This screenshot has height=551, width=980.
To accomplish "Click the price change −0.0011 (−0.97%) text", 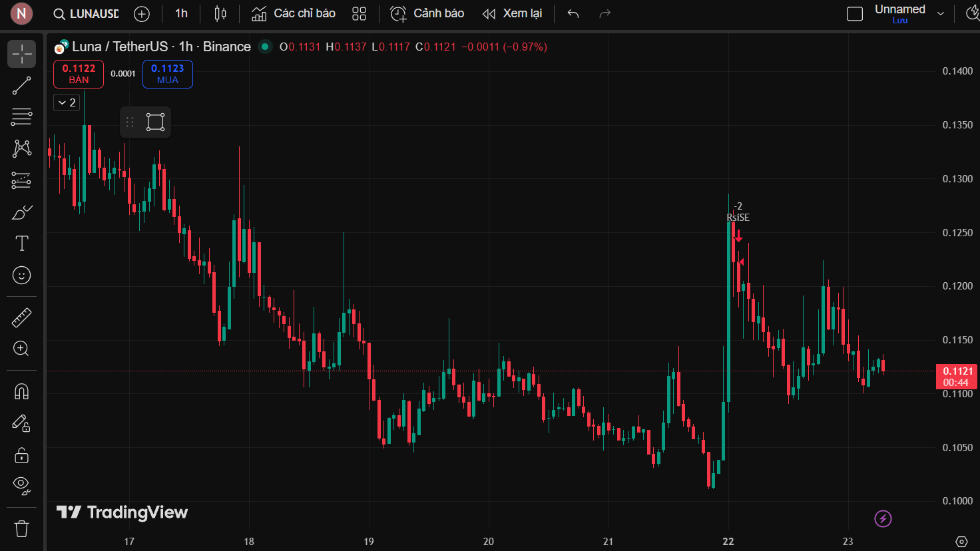I will pyautogui.click(x=504, y=47).
